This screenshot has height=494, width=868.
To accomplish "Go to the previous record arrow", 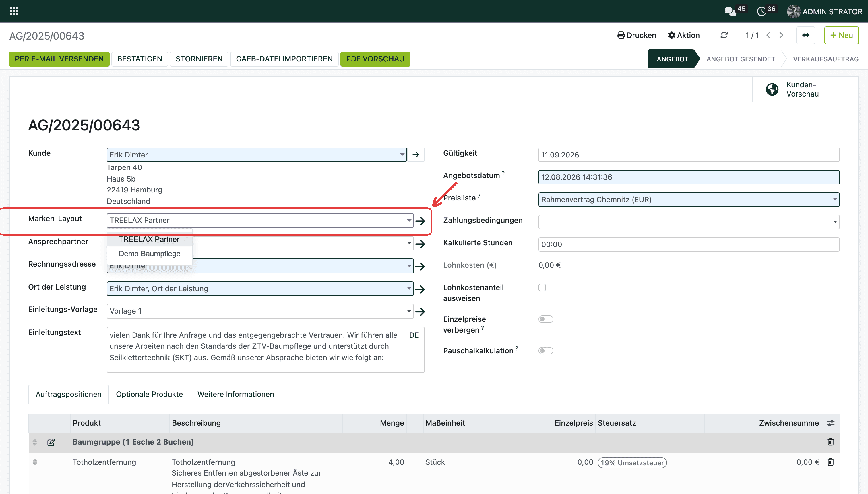I will coord(769,35).
